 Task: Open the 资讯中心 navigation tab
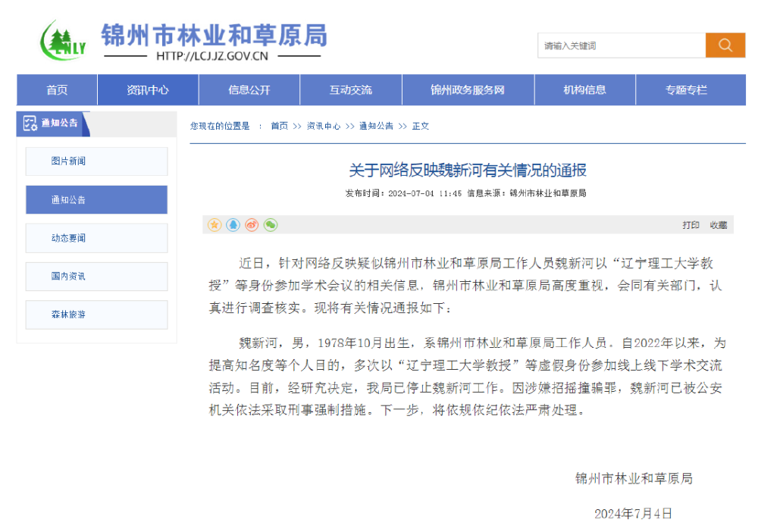point(148,90)
